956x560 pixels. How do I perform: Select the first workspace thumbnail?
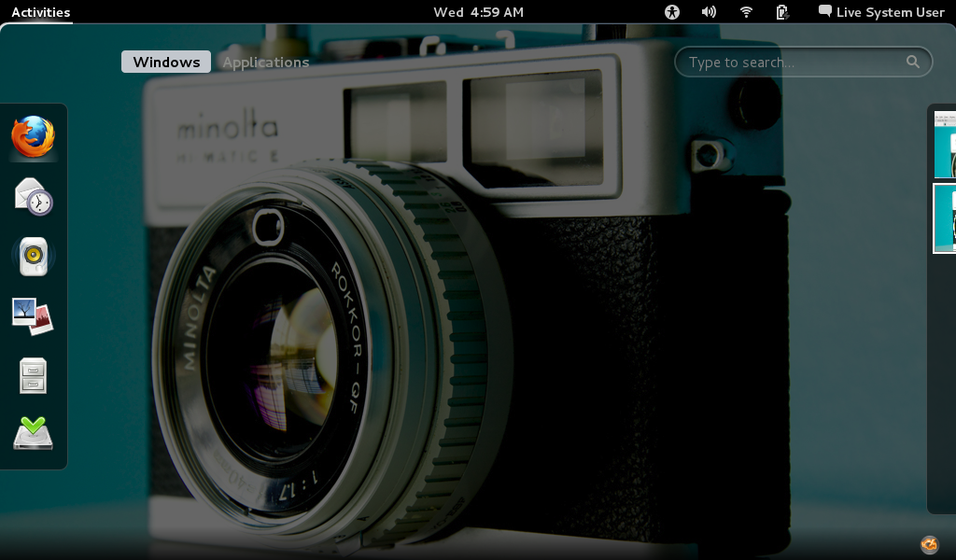tap(945, 145)
